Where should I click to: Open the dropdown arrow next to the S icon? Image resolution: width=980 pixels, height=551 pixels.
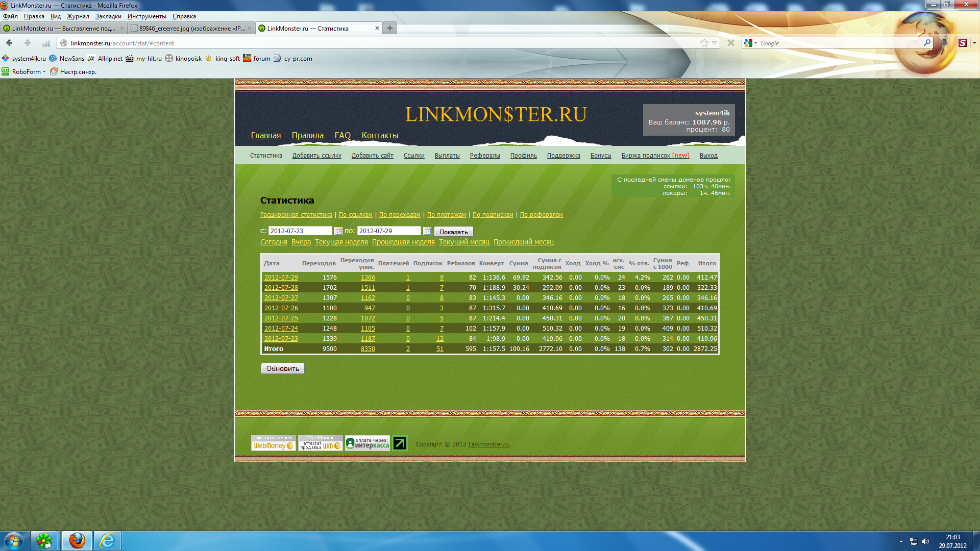(974, 43)
